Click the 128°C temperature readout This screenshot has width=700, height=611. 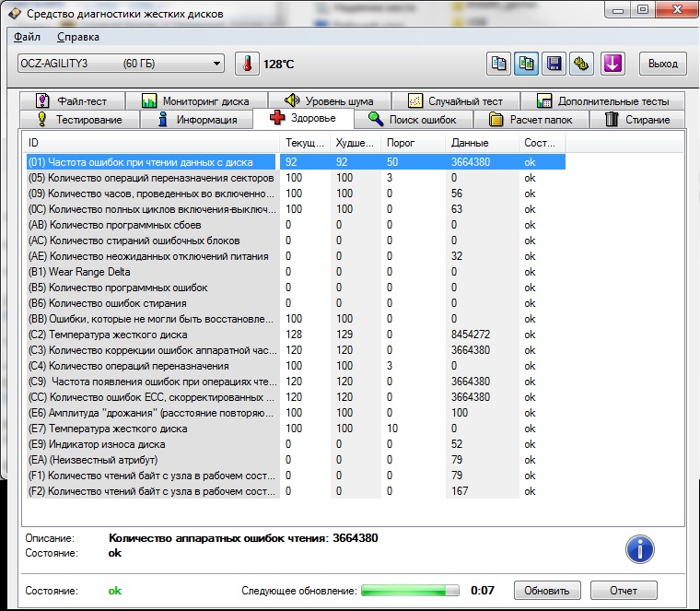[278, 65]
